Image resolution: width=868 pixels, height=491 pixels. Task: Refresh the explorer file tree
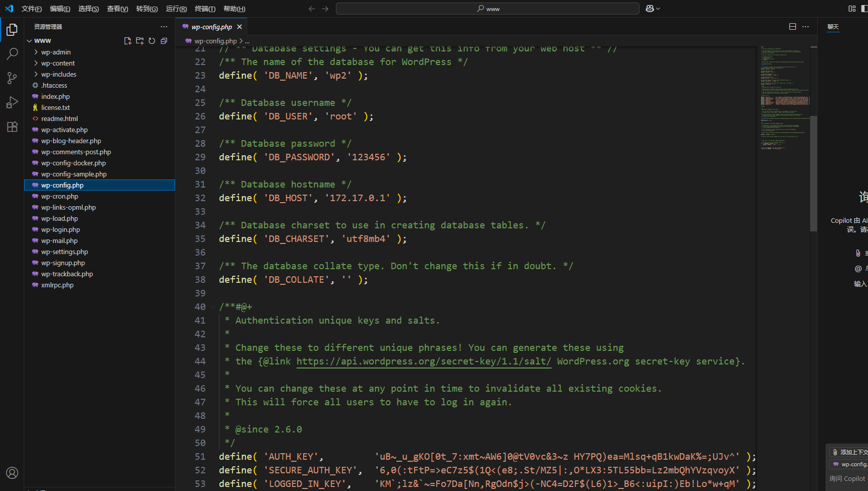point(152,41)
